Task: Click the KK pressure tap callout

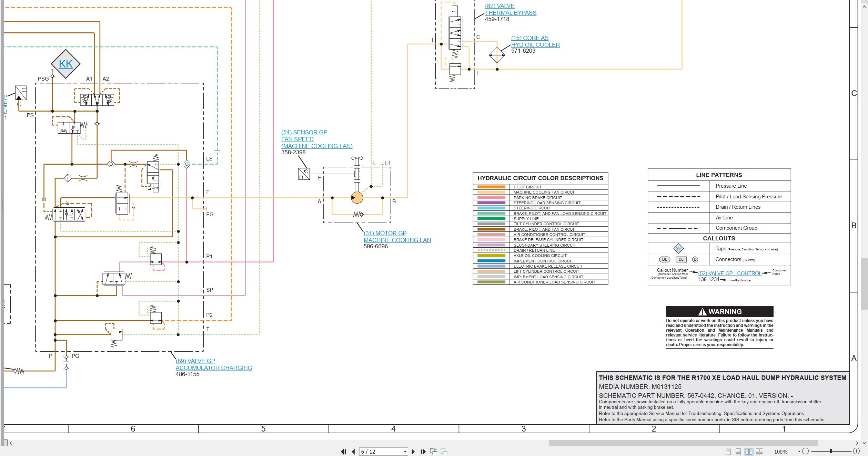Action: coord(65,64)
